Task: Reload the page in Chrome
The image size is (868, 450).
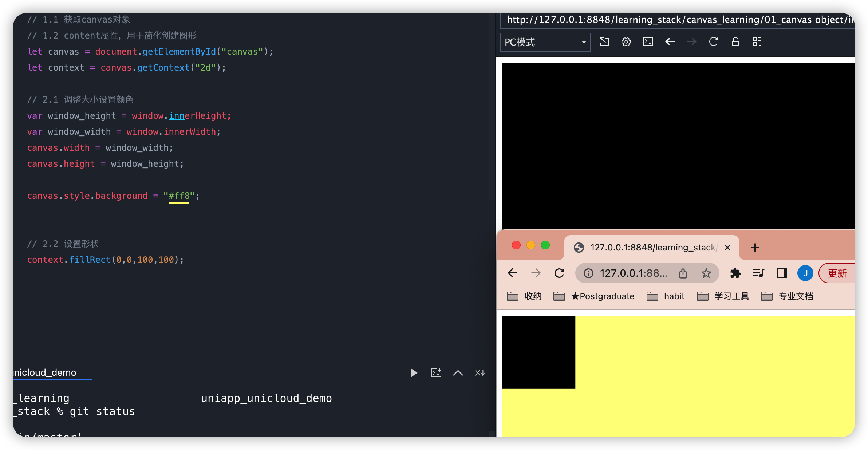Action: 559,273
